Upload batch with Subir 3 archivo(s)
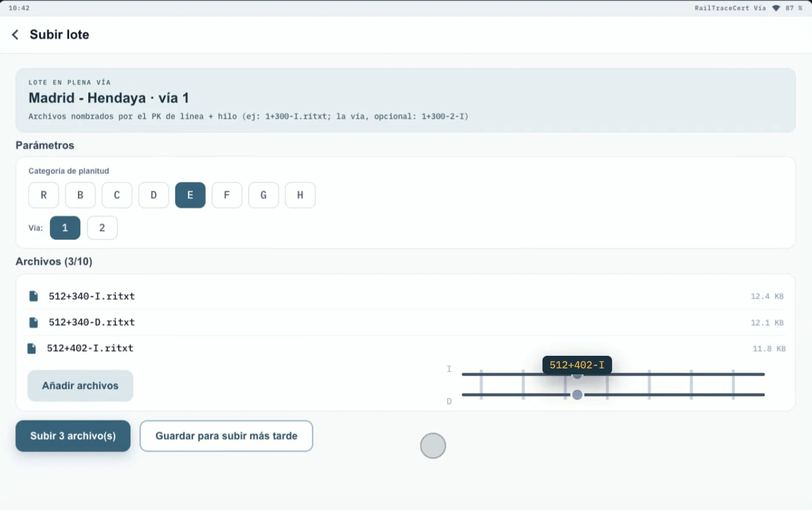 pyautogui.click(x=73, y=436)
